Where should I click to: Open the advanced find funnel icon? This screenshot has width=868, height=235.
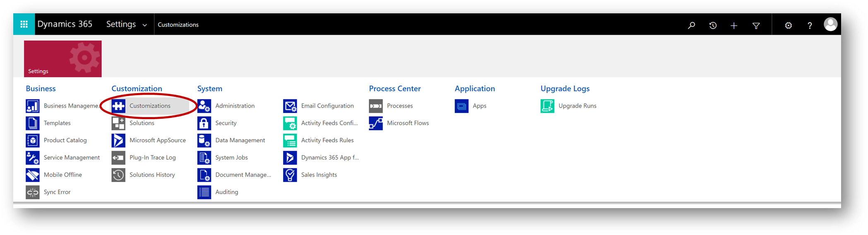756,26
